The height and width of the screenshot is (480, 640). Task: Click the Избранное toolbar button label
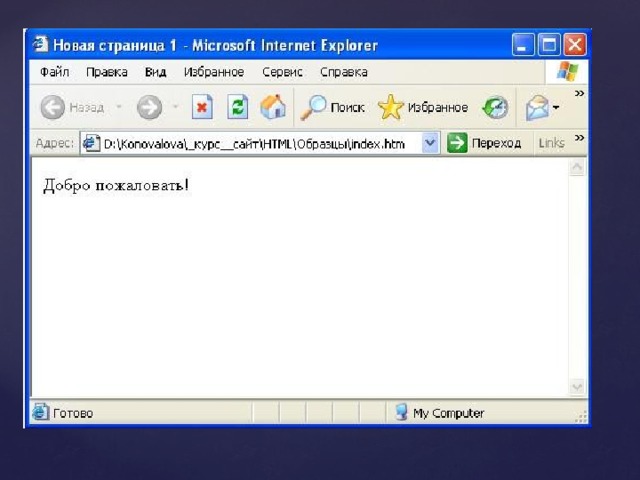(x=438, y=108)
